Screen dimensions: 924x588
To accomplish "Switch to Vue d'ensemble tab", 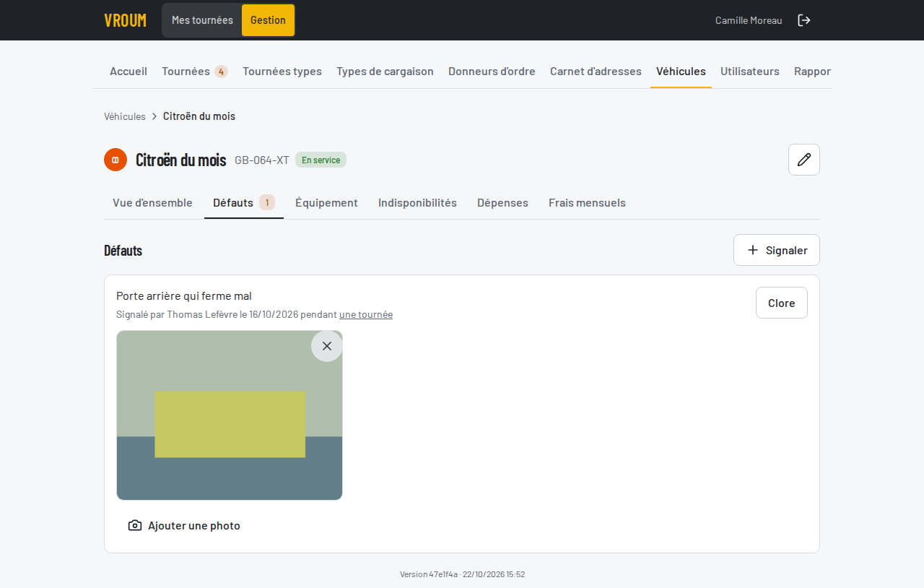I will [x=152, y=202].
